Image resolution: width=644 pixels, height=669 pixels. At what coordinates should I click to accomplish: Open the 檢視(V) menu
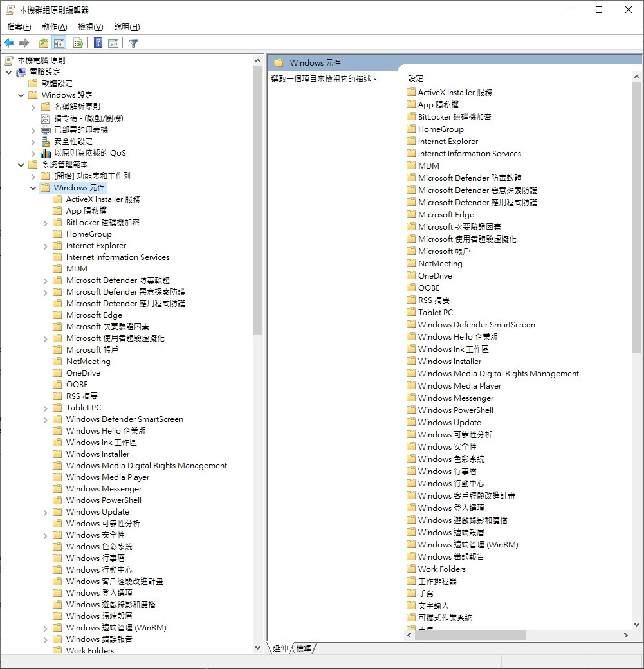[x=90, y=27]
